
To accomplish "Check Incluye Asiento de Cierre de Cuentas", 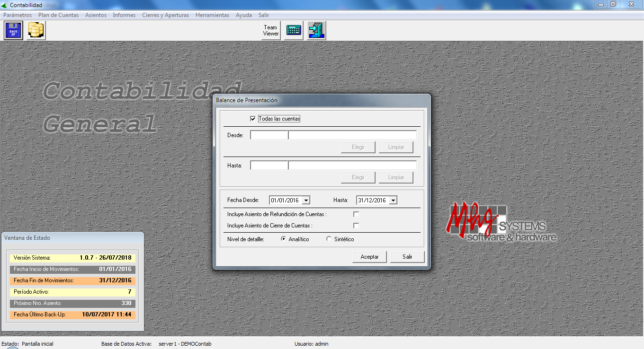I will click(x=356, y=226).
